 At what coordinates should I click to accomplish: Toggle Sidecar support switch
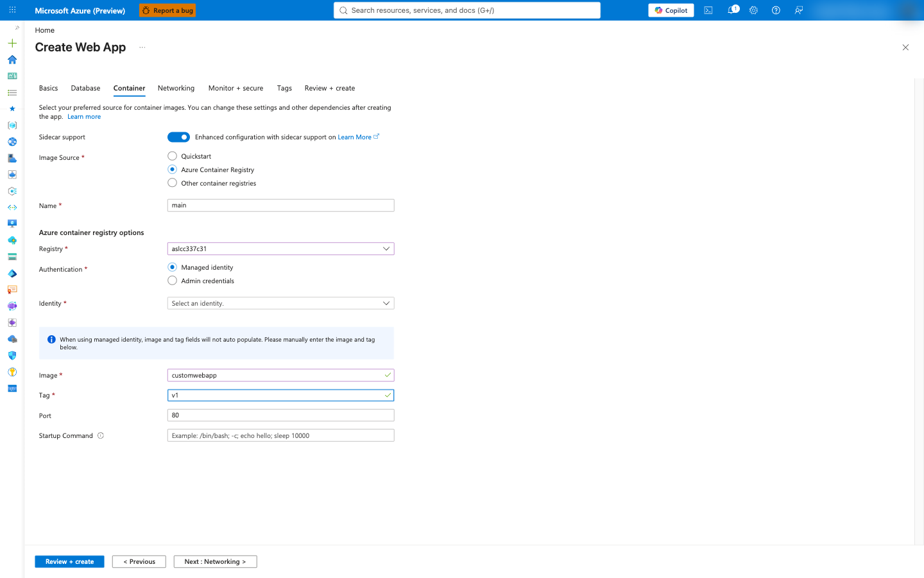click(178, 137)
